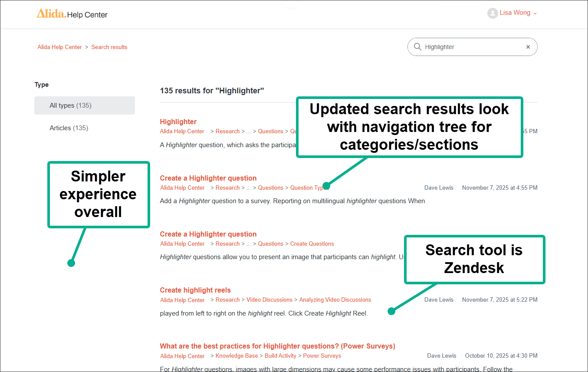
Task: Click the magnifier icon in search box
Action: tap(417, 47)
